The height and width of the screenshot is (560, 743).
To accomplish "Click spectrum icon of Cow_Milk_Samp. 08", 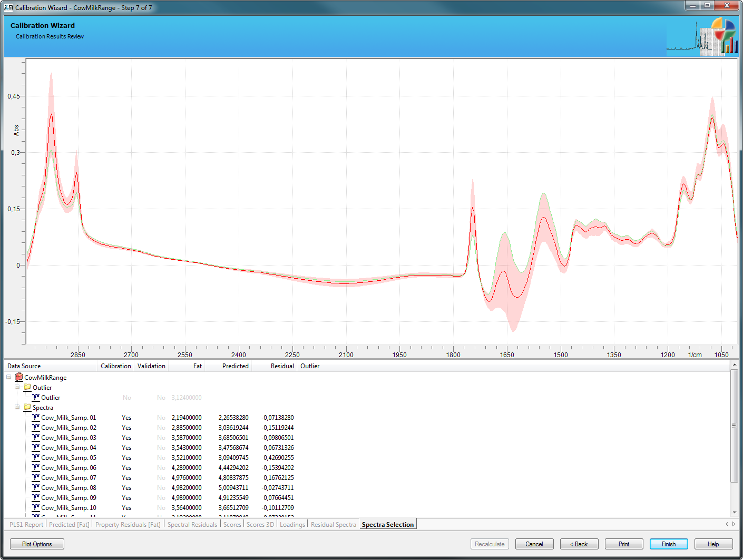I will pos(36,487).
